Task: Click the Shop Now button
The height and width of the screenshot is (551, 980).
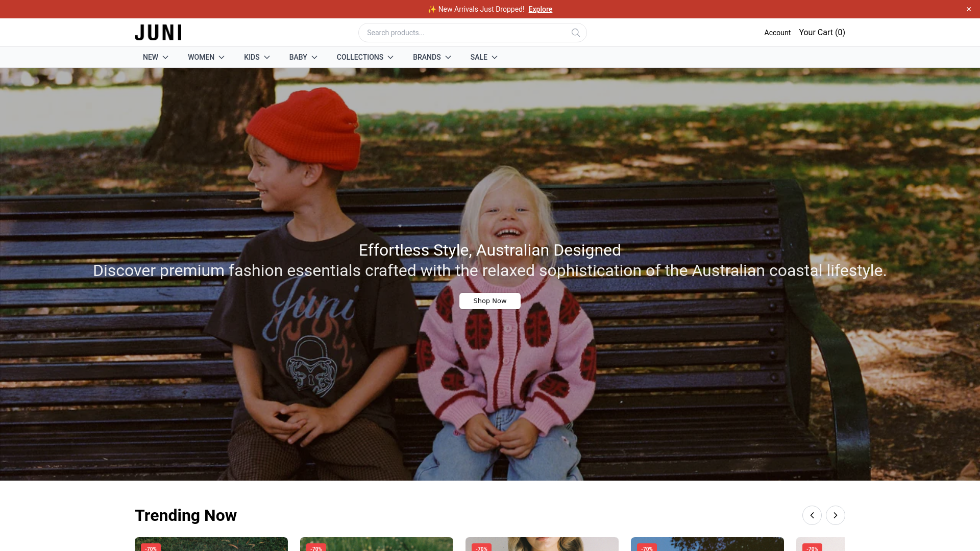Action: 490,301
